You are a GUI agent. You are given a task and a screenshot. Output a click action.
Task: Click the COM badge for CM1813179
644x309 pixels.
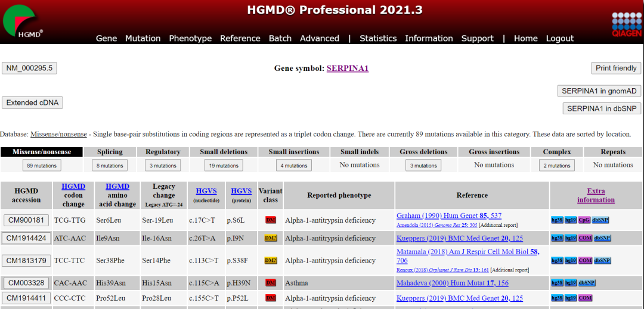tap(585, 260)
